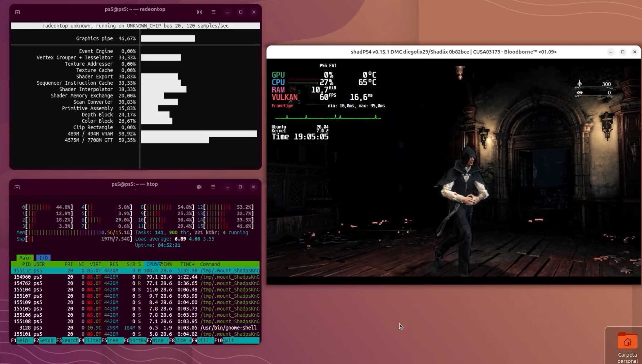This screenshot has height=364, width=642.
Task: Click the 4575M / 7708M GTT row
Action: pos(137,140)
